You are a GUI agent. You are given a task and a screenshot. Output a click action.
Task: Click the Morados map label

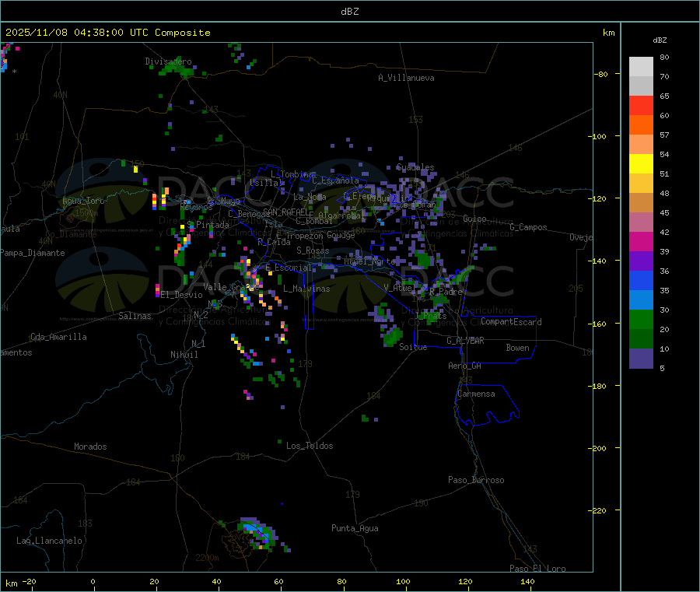pyautogui.click(x=90, y=447)
